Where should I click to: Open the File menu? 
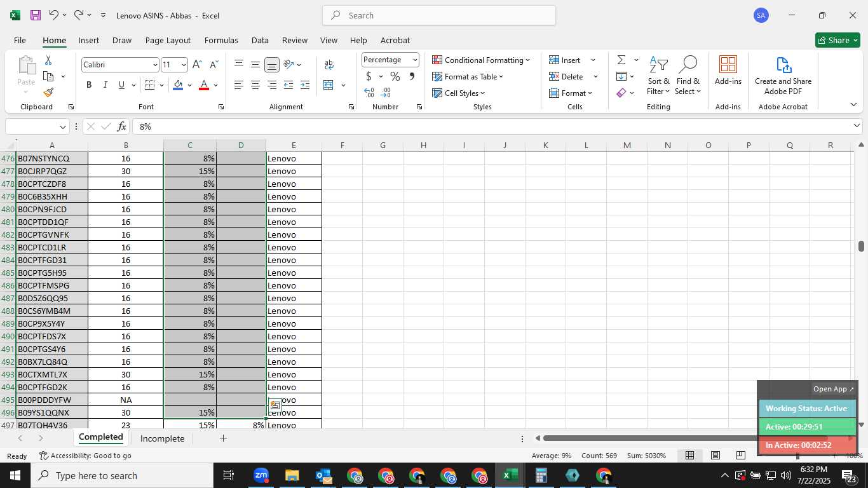pyautogui.click(x=20, y=40)
